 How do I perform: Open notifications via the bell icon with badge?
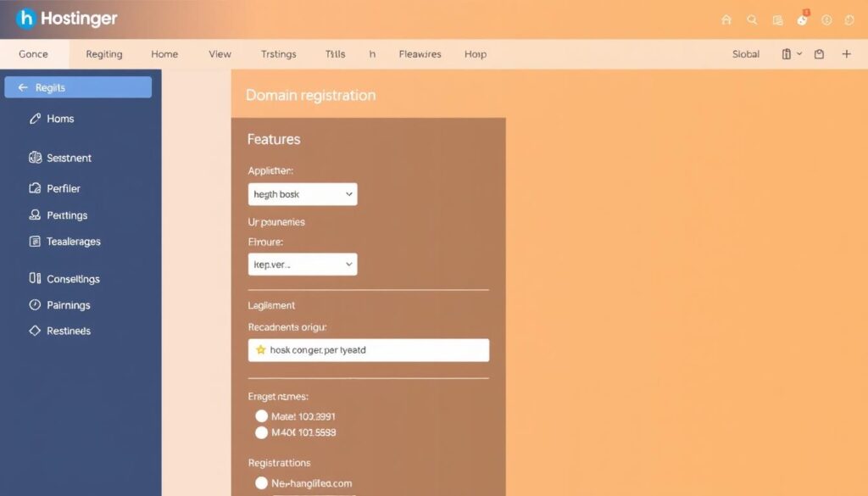tap(800, 20)
